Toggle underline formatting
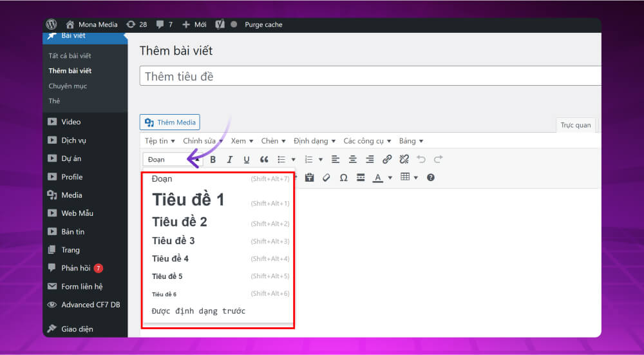Screen dimensions: 644x355 [x=247, y=159]
